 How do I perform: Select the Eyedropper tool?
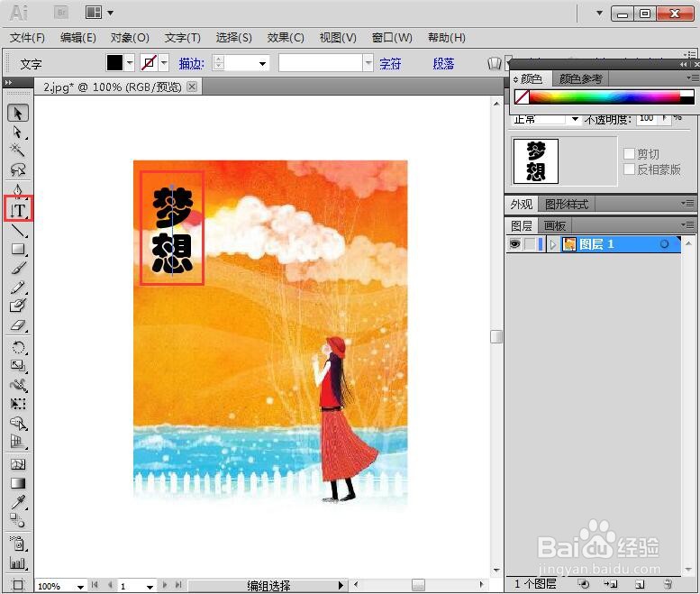(18, 502)
